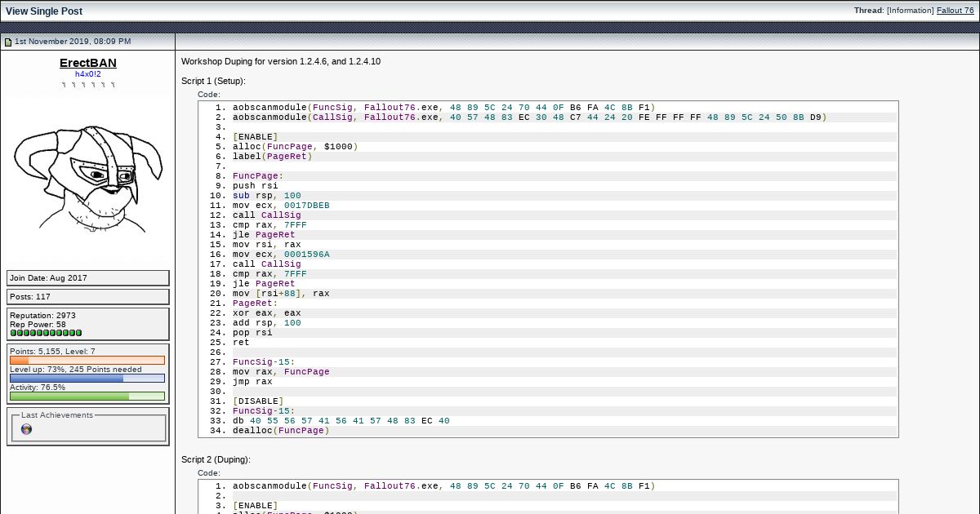Click the Join Date: Aug 2017 box
This screenshot has width=980, height=514.
[88, 278]
